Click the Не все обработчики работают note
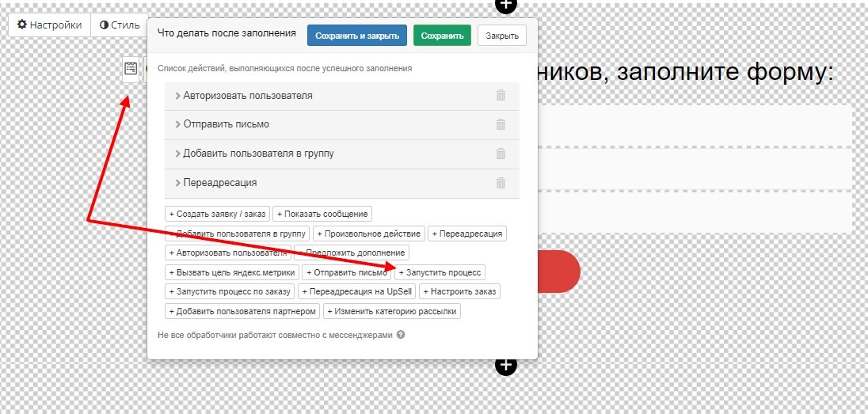This screenshot has width=868, height=414. (x=275, y=335)
